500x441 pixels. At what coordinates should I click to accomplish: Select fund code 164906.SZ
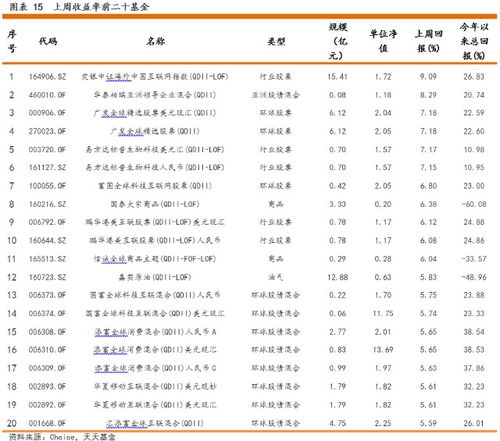[x=47, y=77]
